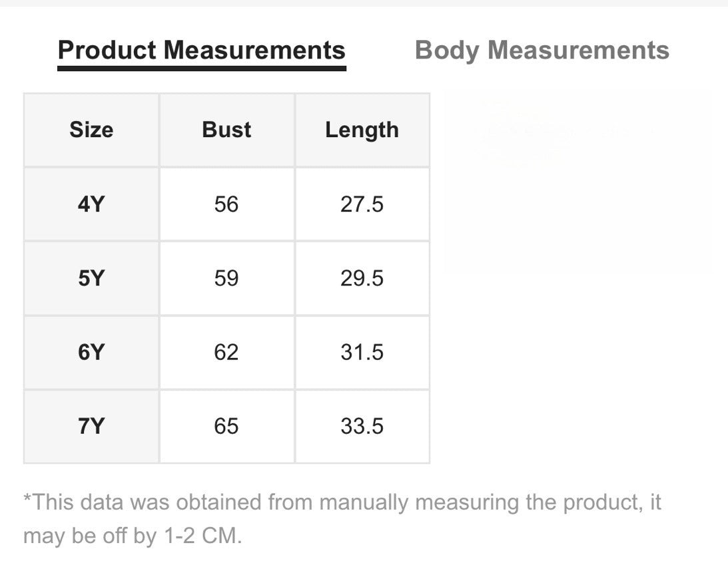728x569 pixels.
Task: Select the 7Y size row label
Action: pyautogui.click(x=91, y=426)
